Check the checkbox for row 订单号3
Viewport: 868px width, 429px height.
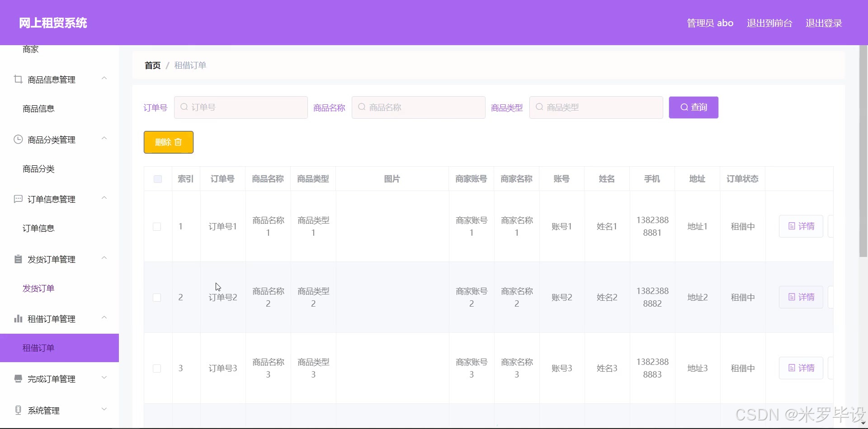click(157, 368)
